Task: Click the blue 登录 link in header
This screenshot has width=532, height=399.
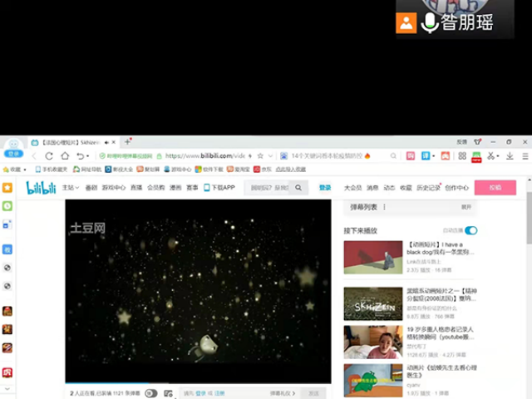Action: click(325, 188)
